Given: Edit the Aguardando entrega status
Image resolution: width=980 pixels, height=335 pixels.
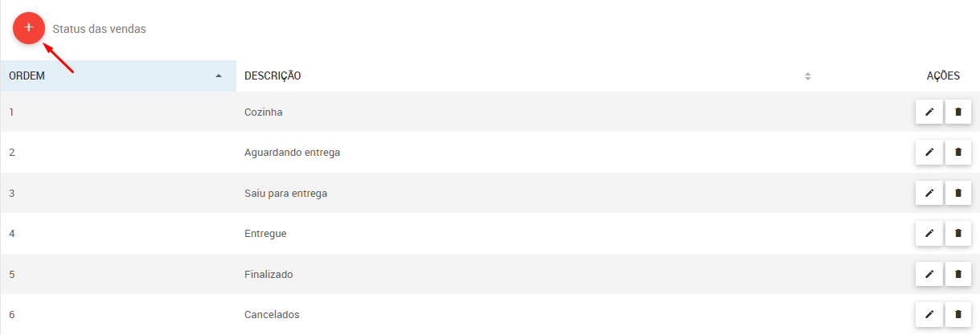Looking at the screenshot, I should 929,152.
